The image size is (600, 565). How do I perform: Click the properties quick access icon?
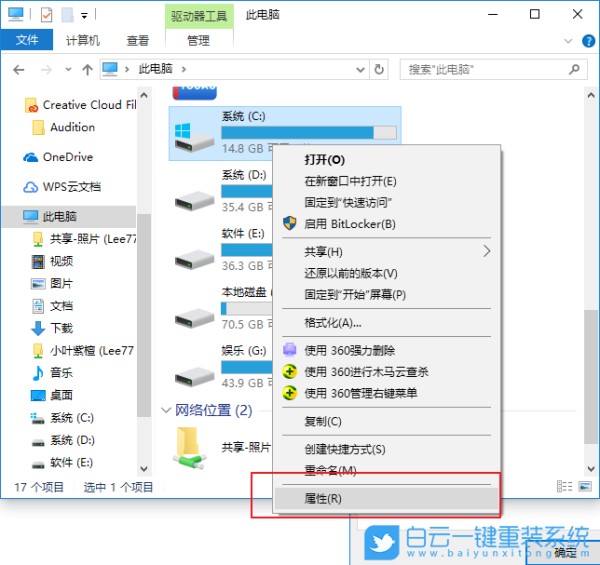point(46,15)
